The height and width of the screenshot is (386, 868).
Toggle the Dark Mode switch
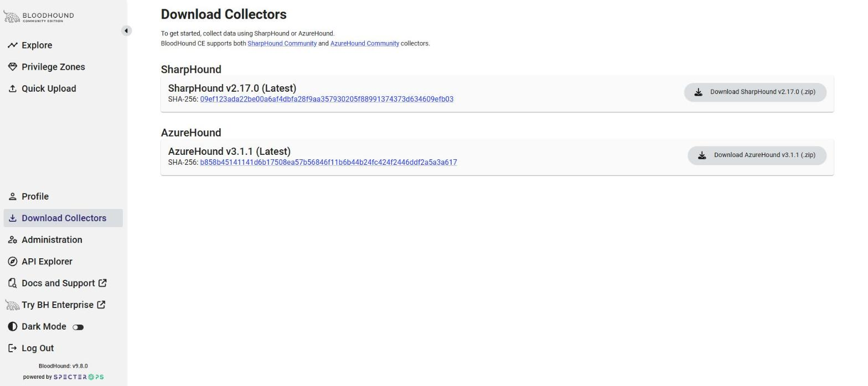78,327
